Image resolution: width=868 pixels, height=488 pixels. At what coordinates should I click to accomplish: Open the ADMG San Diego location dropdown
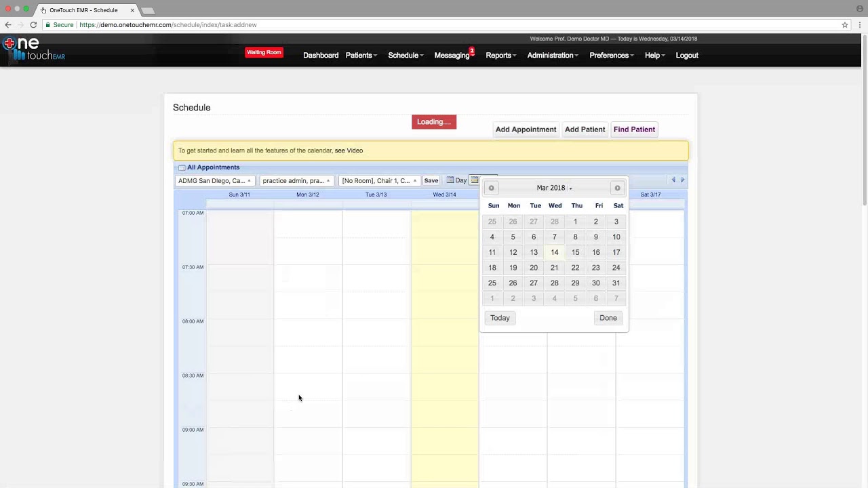[214, 181]
